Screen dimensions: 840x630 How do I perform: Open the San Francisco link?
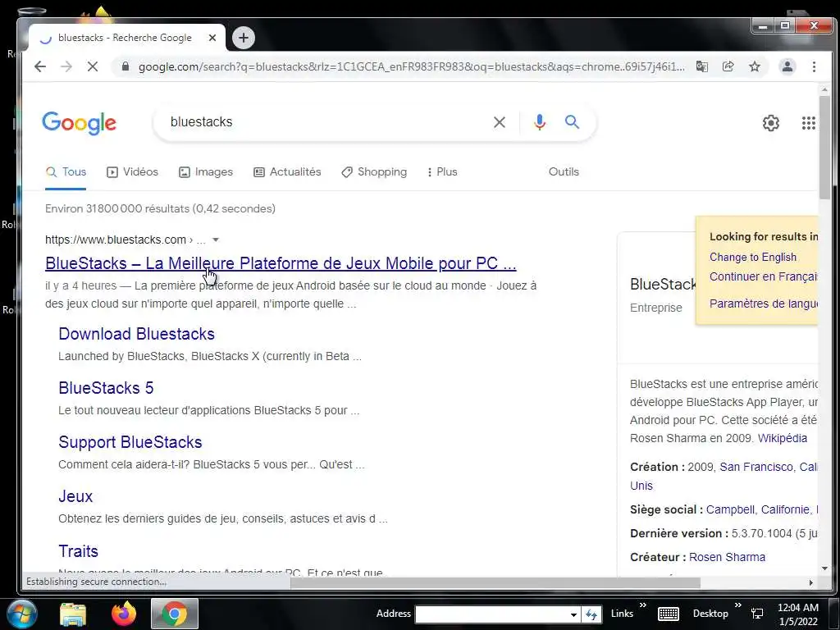[x=756, y=467]
